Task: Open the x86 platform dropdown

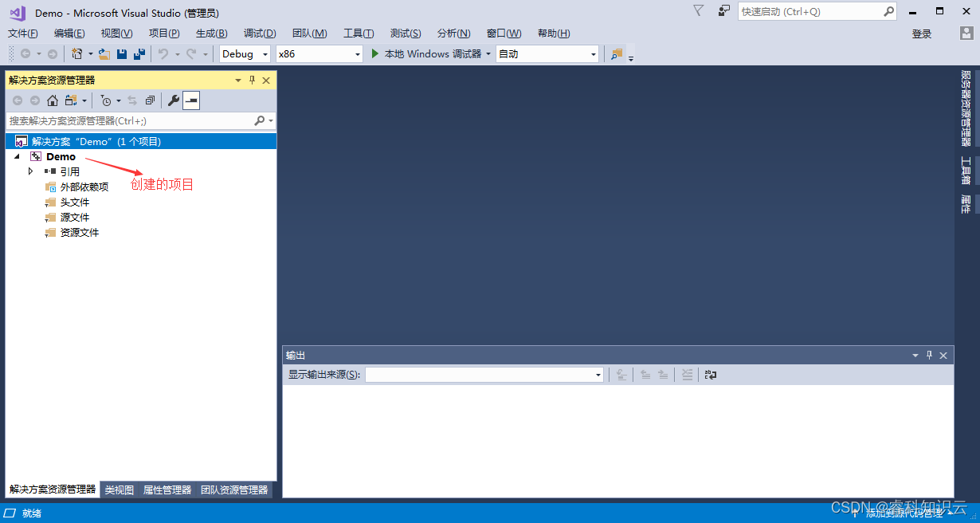Action: [319, 53]
